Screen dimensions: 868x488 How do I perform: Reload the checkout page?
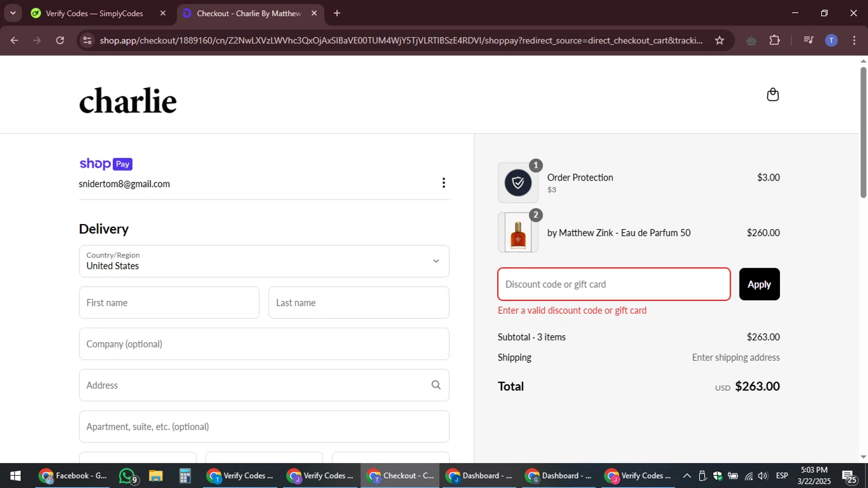click(60, 41)
